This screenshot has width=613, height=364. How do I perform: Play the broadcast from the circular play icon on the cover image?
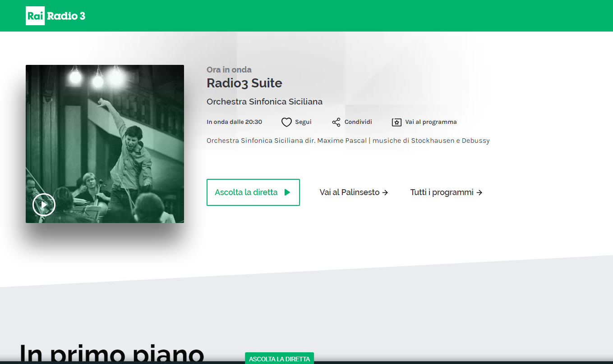pyautogui.click(x=44, y=205)
